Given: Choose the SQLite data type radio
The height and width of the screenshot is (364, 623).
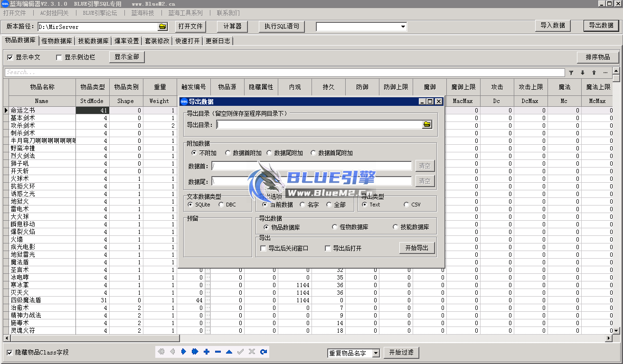Looking at the screenshot, I should click(x=190, y=205).
